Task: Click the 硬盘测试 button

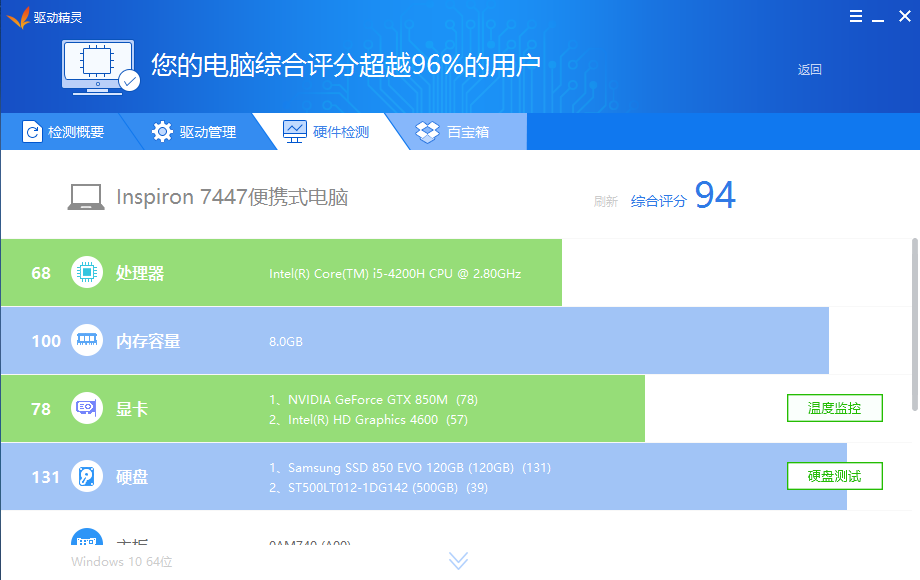Action: [834, 476]
